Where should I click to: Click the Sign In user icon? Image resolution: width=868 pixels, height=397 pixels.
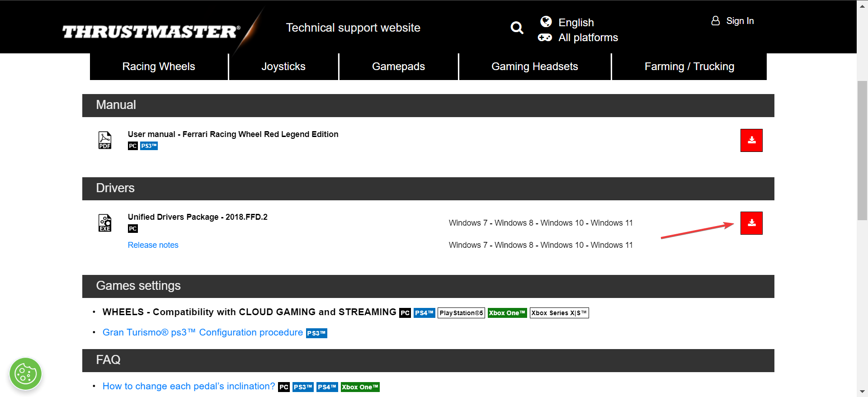[x=715, y=21]
